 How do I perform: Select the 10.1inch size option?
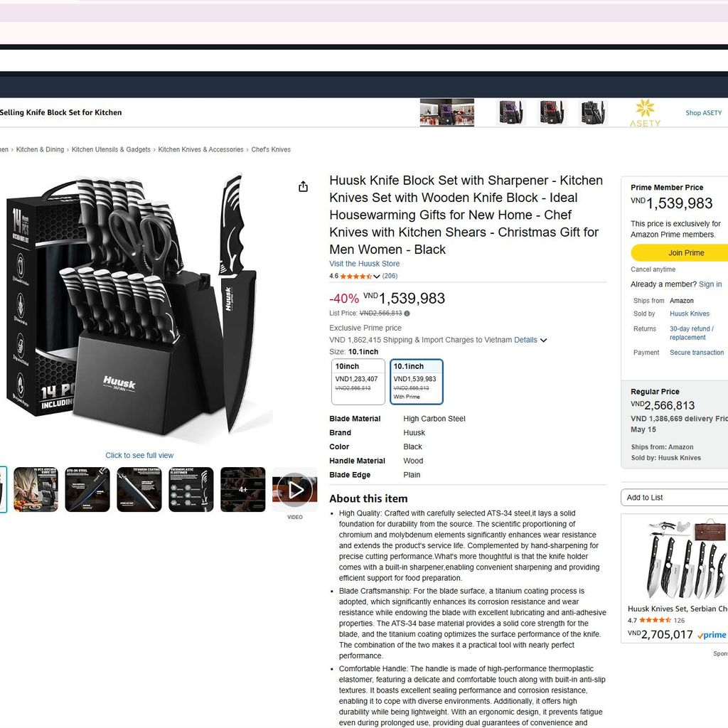tap(417, 381)
